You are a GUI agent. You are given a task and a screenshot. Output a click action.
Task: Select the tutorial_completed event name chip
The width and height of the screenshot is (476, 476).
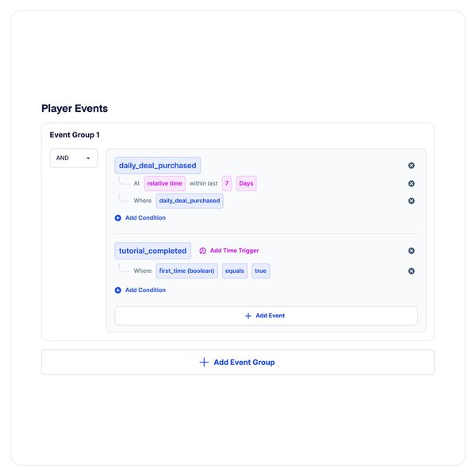152,251
